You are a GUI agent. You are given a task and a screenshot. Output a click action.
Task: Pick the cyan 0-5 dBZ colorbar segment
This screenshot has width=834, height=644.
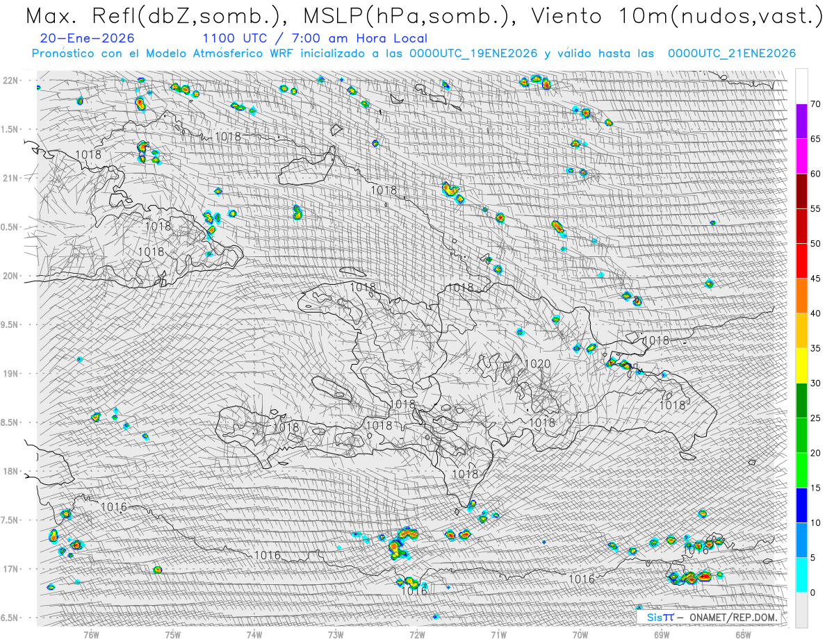[801, 575]
